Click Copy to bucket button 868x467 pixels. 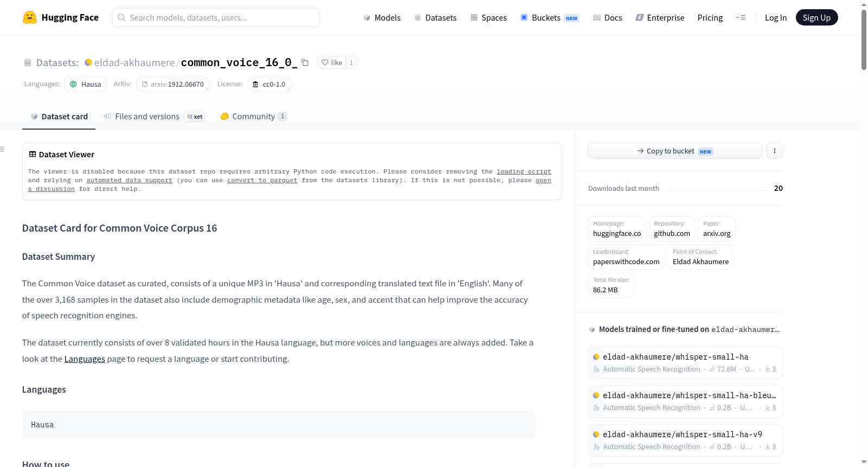coord(675,151)
